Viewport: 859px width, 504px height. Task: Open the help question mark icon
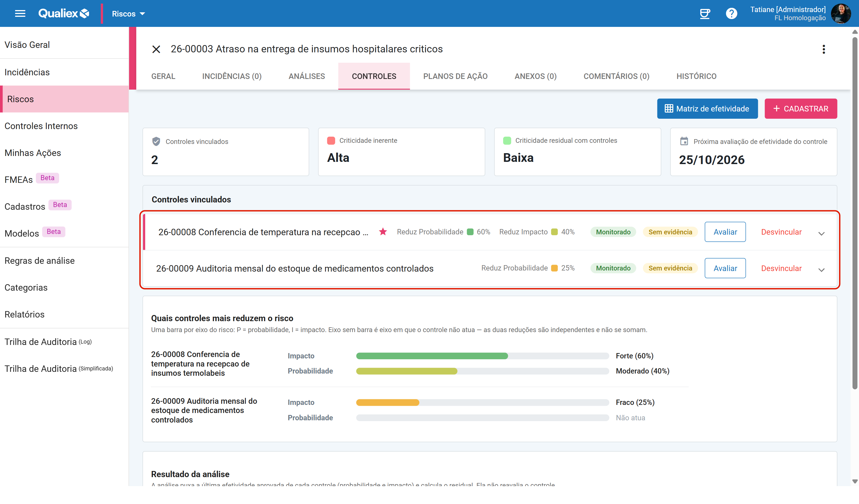point(731,14)
